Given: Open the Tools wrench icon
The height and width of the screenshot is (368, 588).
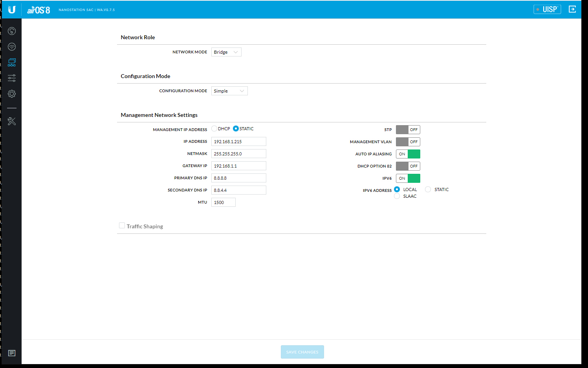Looking at the screenshot, I should point(12,121).
